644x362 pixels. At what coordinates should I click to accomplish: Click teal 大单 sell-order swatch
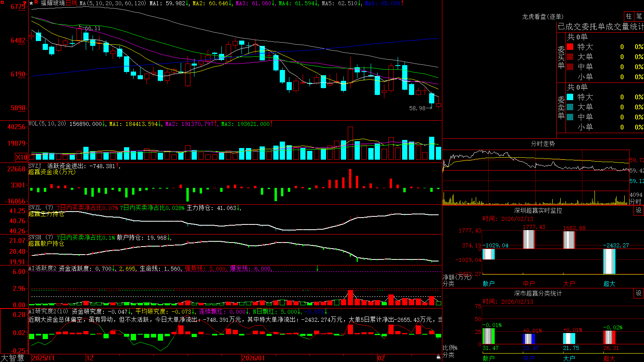(570, 107)
